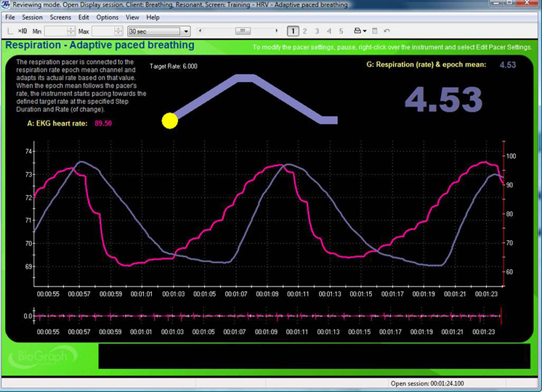Open the Session menu
Image resolution: width=542 pixels, height=392 pixels.
[32, 17]
